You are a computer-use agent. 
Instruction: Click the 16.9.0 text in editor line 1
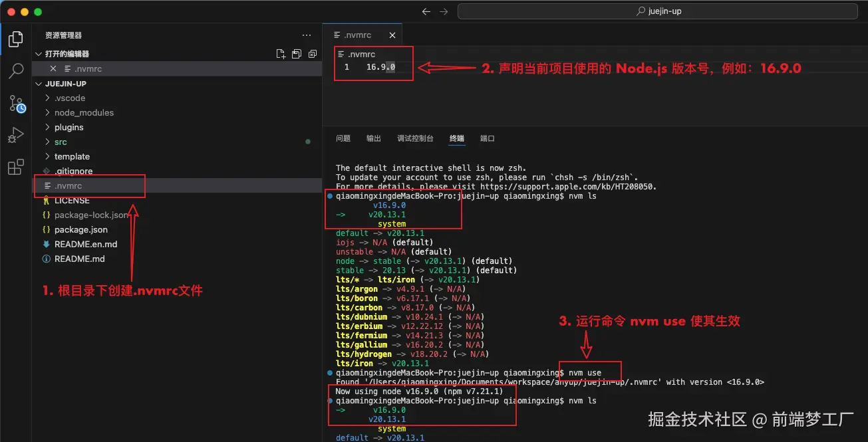(380, 67)
